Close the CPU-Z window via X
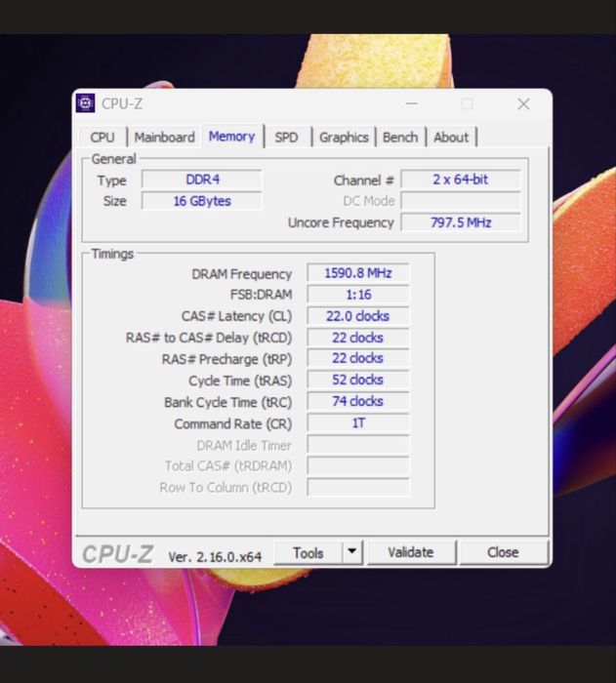 coord(523,103)
